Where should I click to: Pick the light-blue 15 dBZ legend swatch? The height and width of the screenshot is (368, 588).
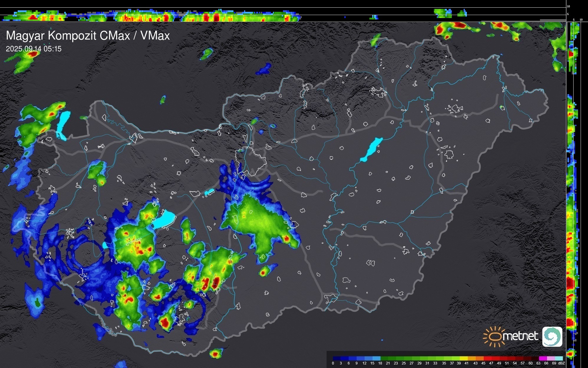pyautogui.click(x=376, y=358)
